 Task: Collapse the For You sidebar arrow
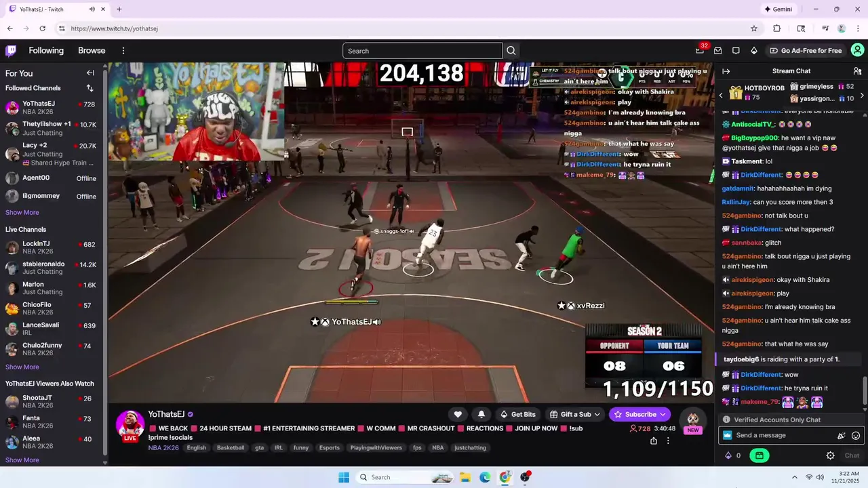pos(90,73)
